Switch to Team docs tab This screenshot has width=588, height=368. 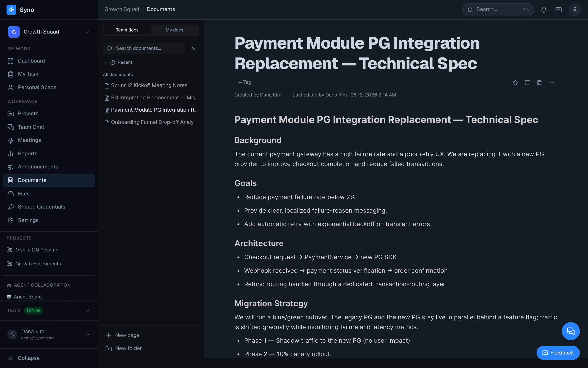point(127,30)
